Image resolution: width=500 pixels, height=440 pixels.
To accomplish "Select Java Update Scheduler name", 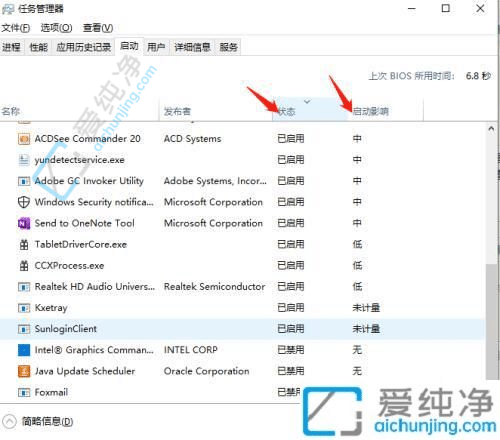I will (85, 371).
